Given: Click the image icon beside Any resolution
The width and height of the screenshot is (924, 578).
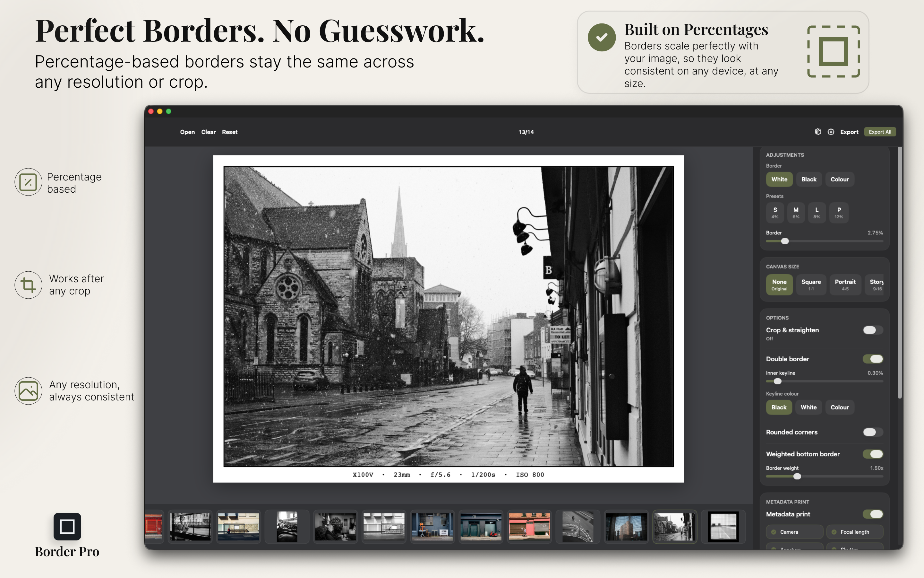Looking at the screenshot, I should (x=28, y=391).
